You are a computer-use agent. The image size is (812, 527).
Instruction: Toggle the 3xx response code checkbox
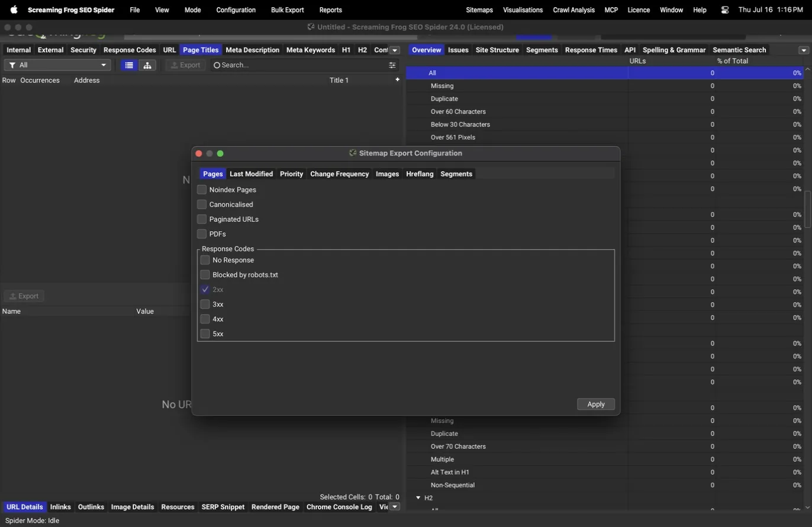click(x=205, y=305)
